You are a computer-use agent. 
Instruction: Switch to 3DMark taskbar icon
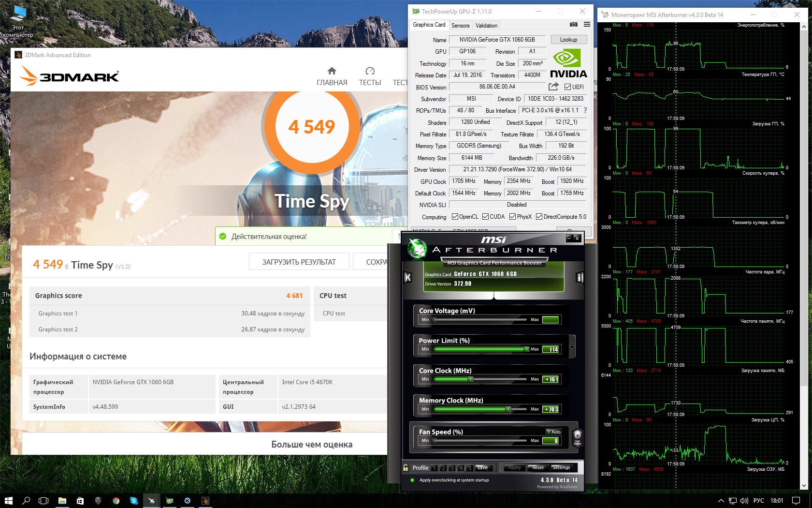[205, 501]
